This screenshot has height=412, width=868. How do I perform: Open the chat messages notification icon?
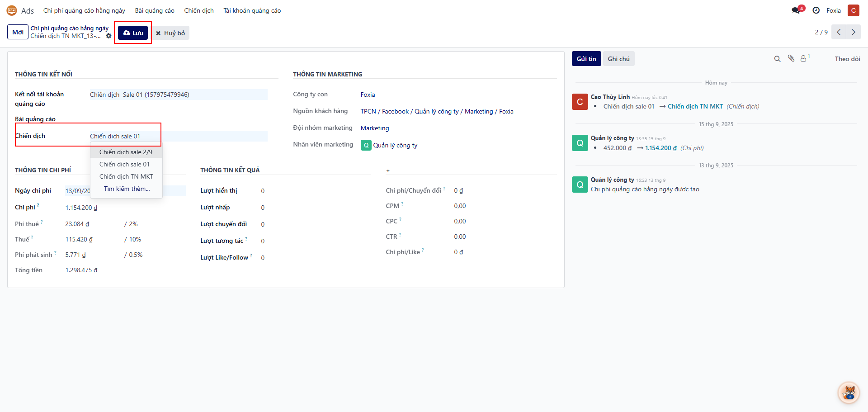click(x=796, y=10)
